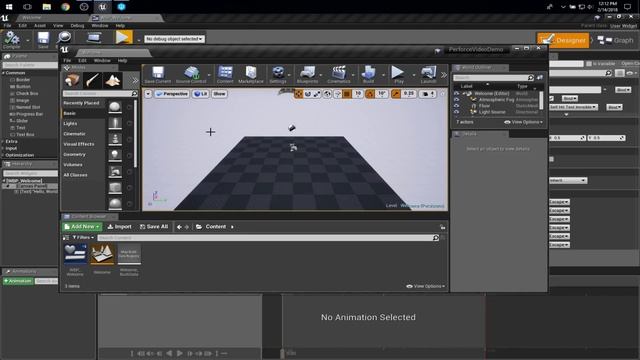640x360 pixels.
Task: Open File Explorer from the taskbar
Action: coord(47,7)
